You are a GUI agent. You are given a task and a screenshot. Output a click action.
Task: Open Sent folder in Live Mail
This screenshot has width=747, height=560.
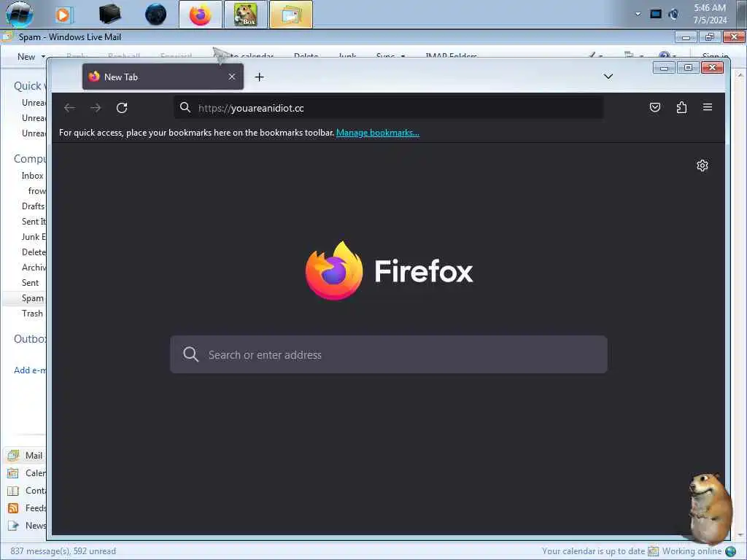tap(30, 283)
